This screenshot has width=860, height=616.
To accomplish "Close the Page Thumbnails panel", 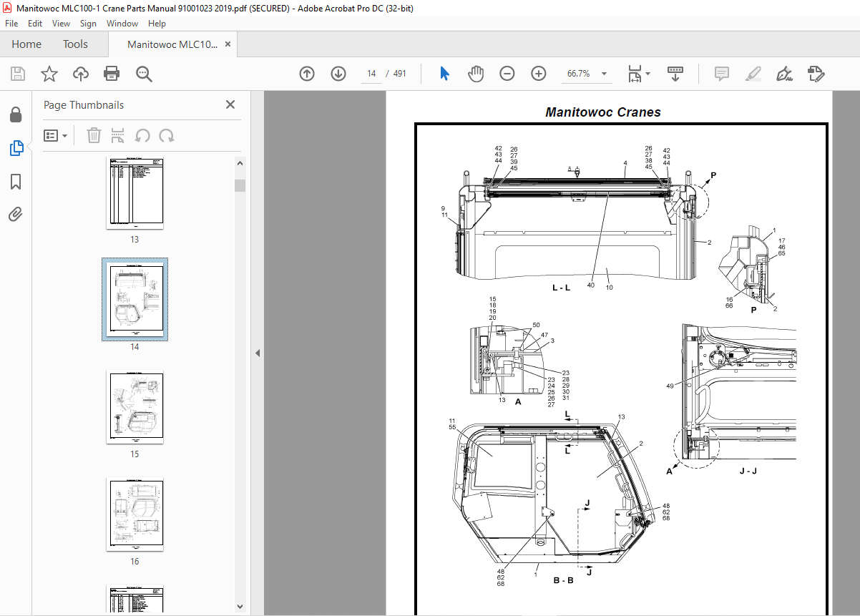I will click(230, 104).
